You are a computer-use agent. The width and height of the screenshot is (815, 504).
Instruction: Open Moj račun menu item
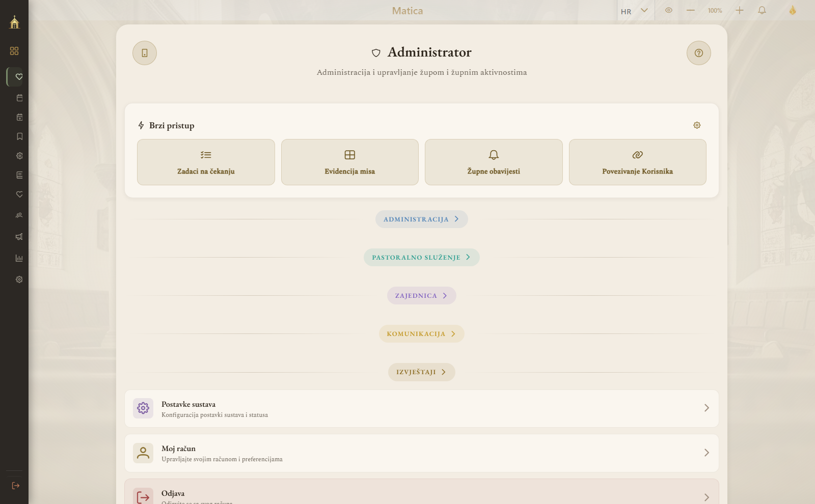[x=422, y=453]
